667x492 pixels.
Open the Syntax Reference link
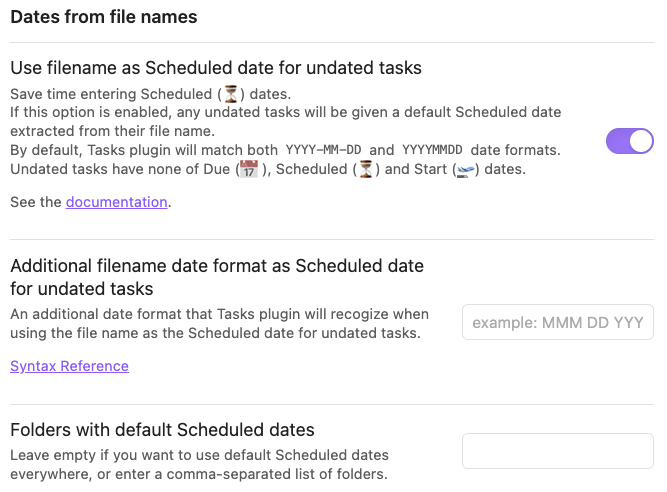pos(69,366)
